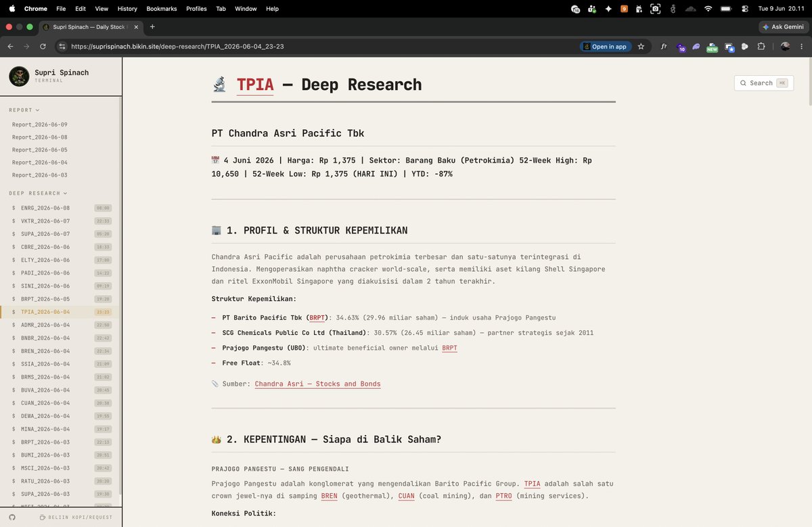Open the purple extension with badge 10
This screenshot has height=527, width=812.
(680, 47)
